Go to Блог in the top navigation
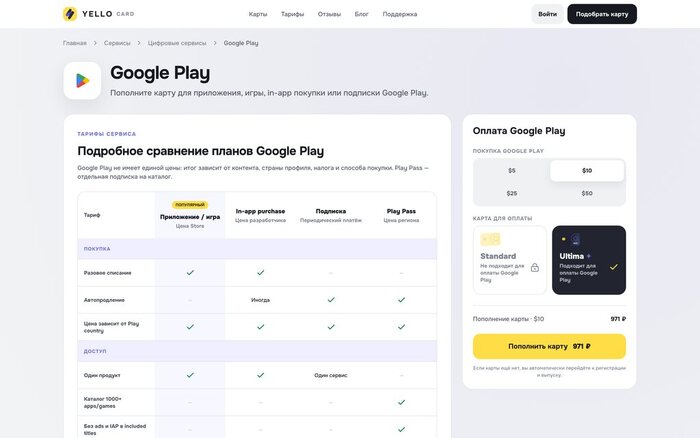 tap(362, 14)
